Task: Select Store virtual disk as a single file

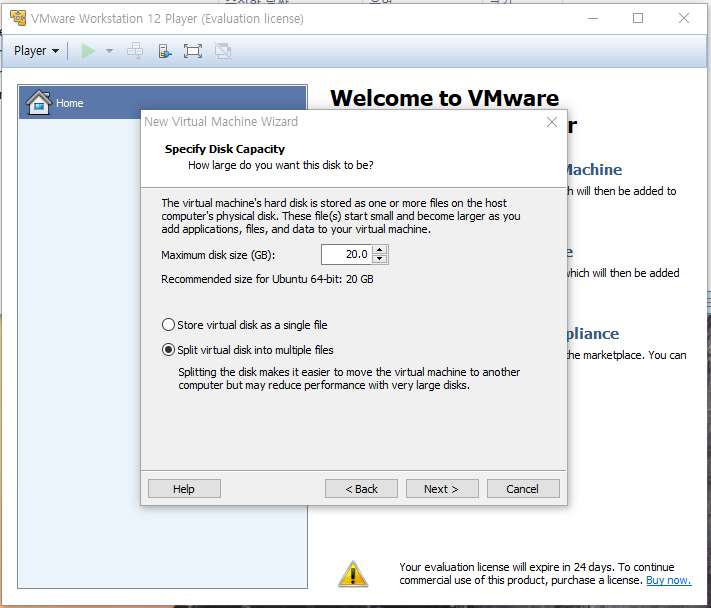Action: (x=244, y=325)
